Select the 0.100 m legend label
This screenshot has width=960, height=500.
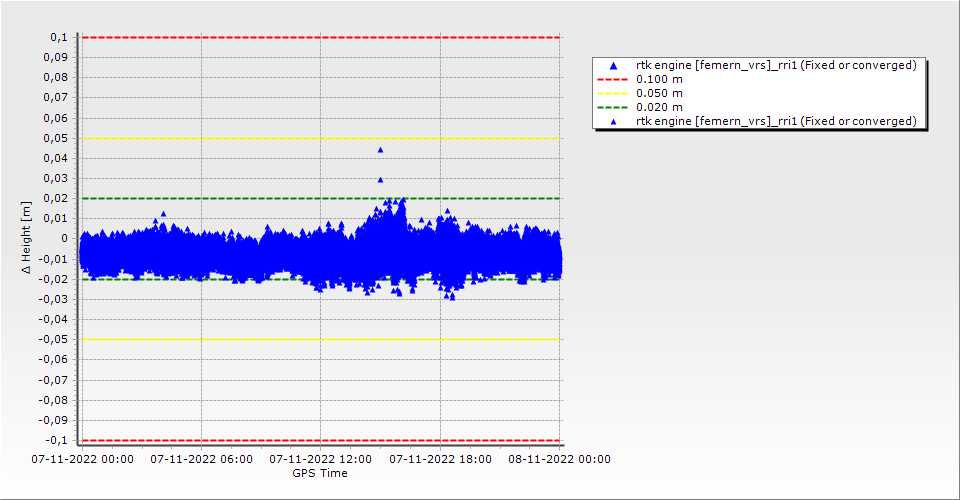(660, 79)
